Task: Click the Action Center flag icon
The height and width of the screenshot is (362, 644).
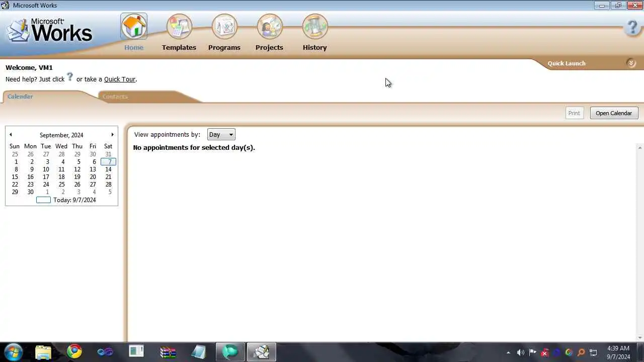Action: [x=533, y=352]
